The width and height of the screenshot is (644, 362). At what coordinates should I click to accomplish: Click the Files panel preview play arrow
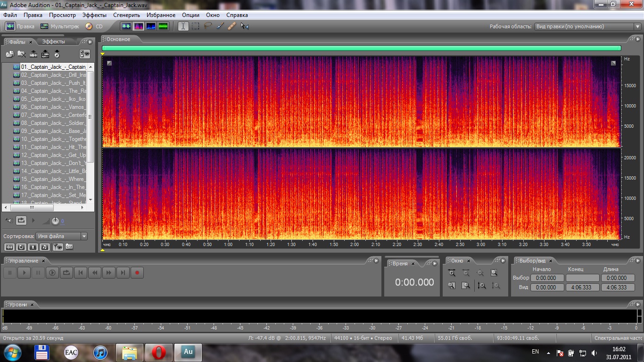pyautogui.click(x=33, y=220)
